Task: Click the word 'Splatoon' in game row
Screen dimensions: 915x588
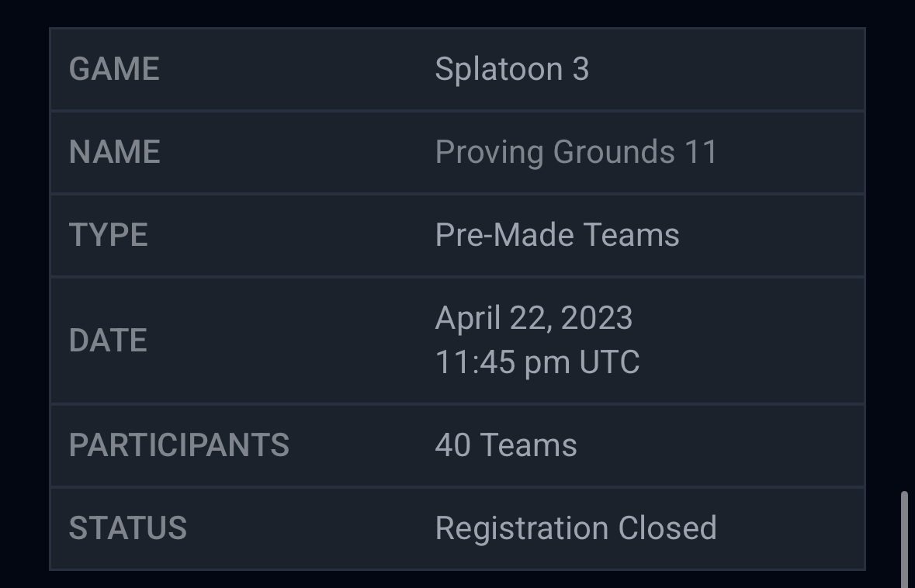Action: point(498,69)
